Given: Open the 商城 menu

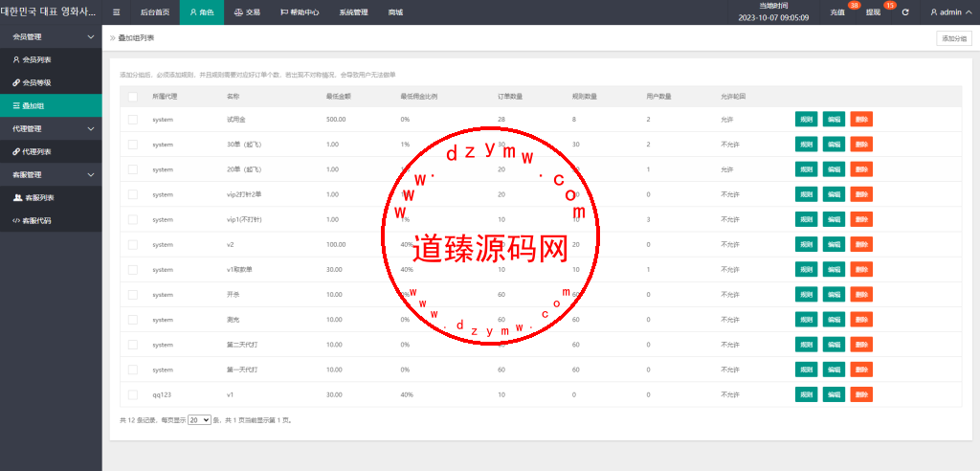Looking at the screenshot, I should pyautogui.click(x=395, y=11).
